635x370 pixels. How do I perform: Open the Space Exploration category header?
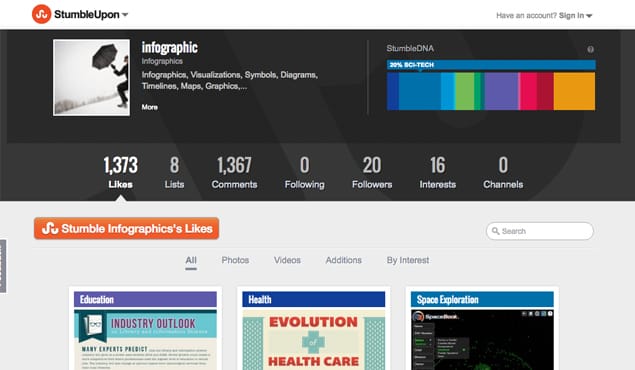point(482,300)
